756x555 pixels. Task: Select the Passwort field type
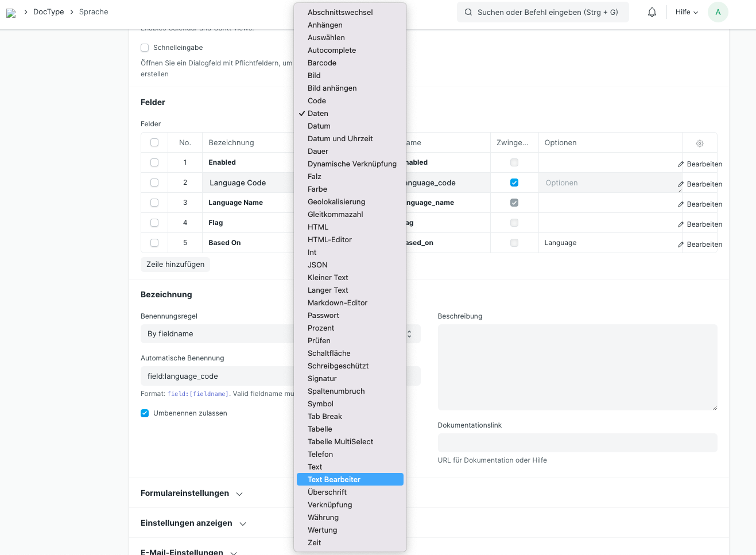click(x=350, y=315)
